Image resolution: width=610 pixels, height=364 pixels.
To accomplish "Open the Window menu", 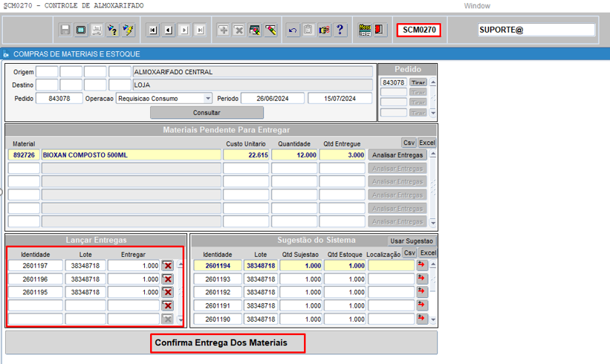I will [x=476, y=6].
